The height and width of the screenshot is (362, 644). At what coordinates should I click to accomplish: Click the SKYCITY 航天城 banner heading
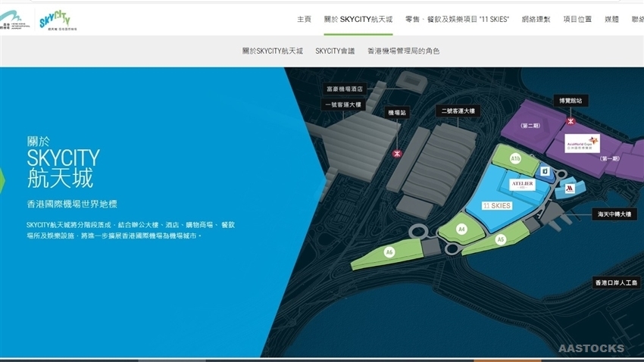pos(63,163)
